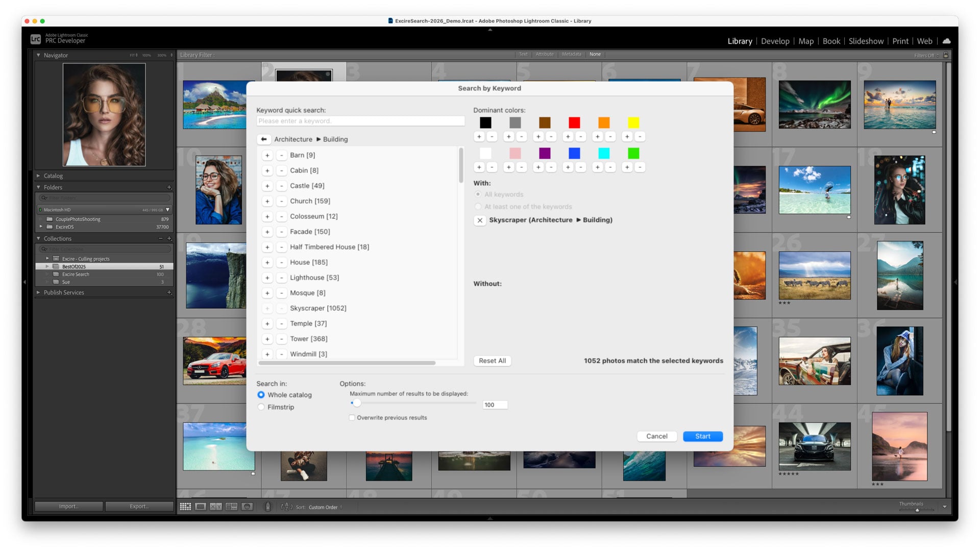Click the keyword quick search field

click(360, 121)
